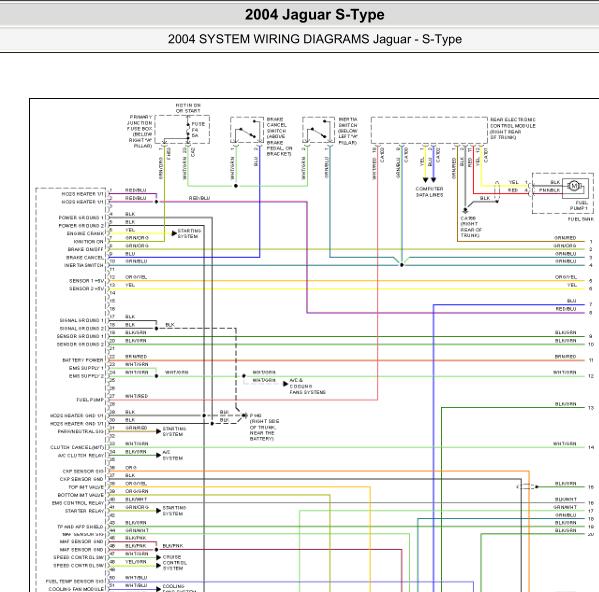Click the "BLK/PNK" label after the MAF ground splice

tap(173, 546)
